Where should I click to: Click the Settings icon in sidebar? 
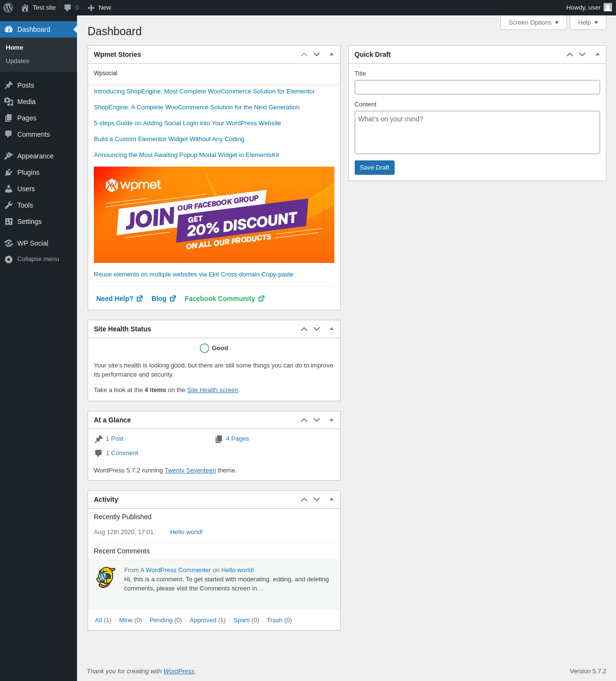pos(9,222)
